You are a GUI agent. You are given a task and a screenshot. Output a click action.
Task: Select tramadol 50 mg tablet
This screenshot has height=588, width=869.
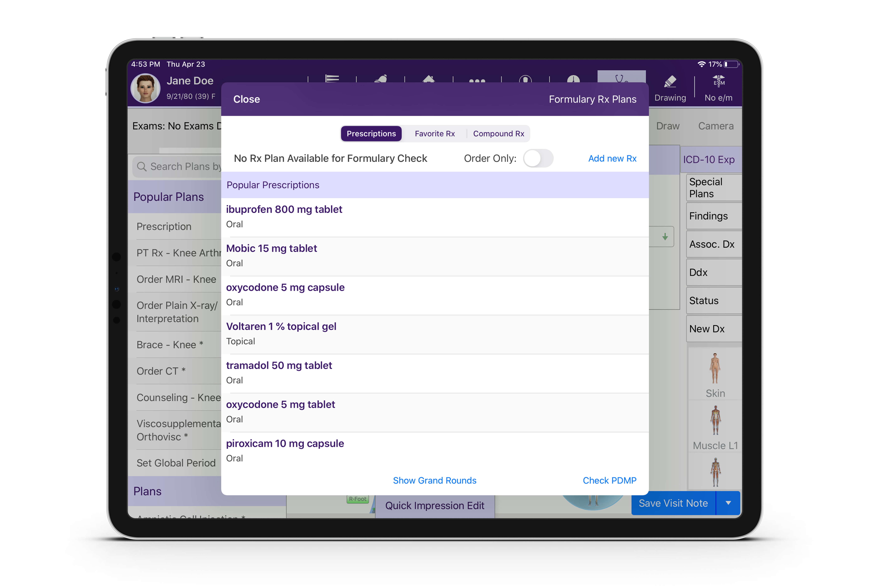[434, 374]
